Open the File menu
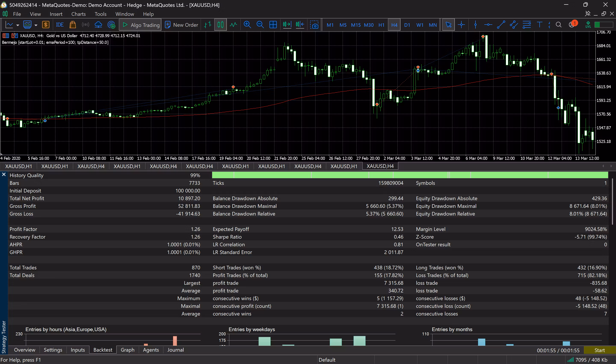This screenshot has width=616, height=364. [17, 14]
